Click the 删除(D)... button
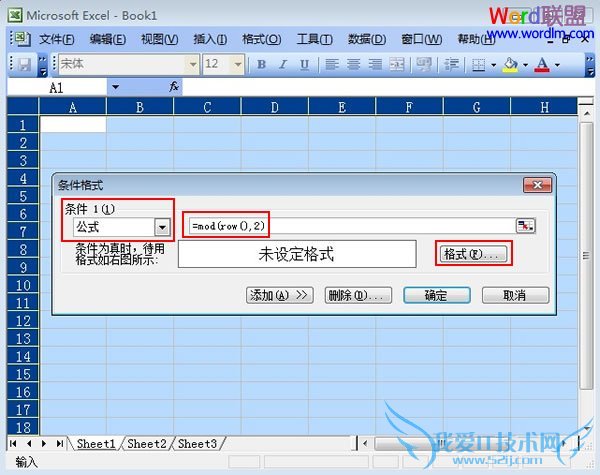600x475 pixels. click(358, 295)
